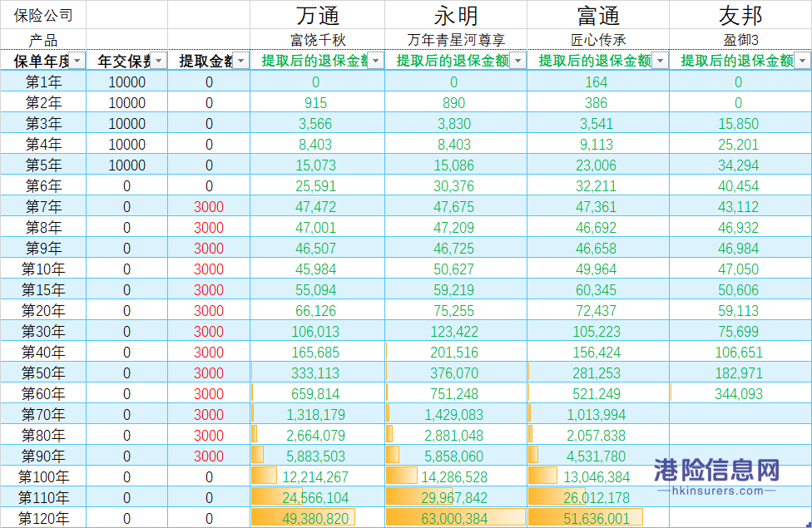Select cell 23,006 in 富通 column
The image size is (812, 528).
[x=598, y=165]
